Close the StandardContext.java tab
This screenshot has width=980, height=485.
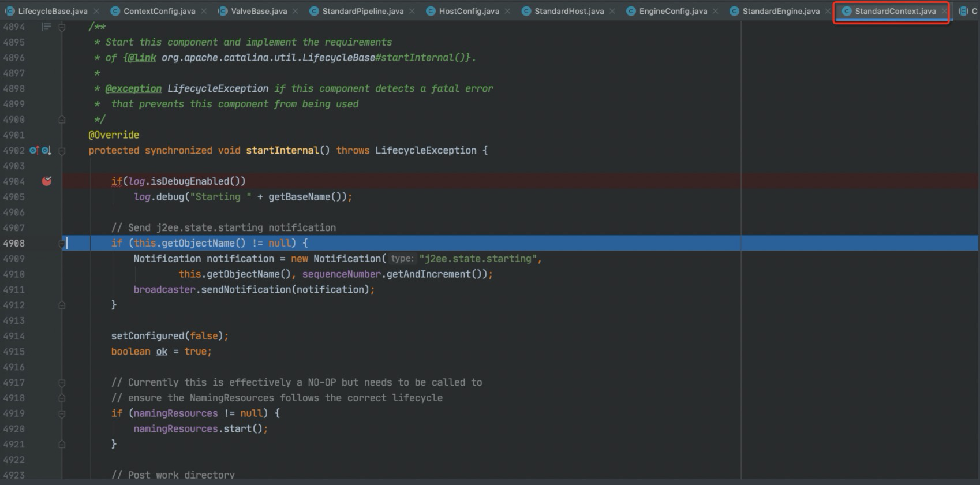click(x=944, y=11)
